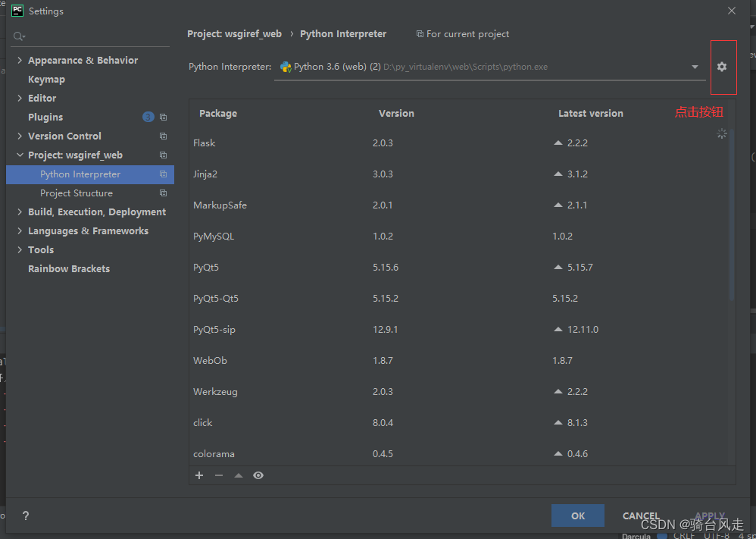756x539 pixels.
Task: Select Python Interpreter in settings tree
Action: 90,174
